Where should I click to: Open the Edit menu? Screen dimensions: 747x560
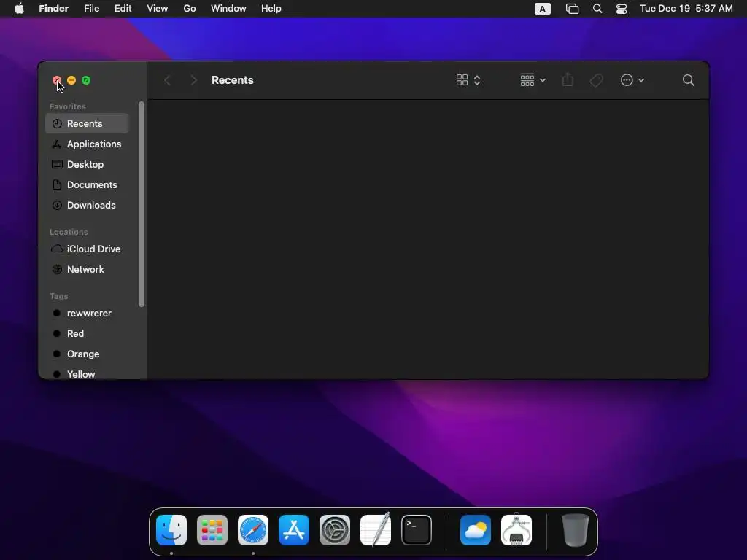[123, 9]
